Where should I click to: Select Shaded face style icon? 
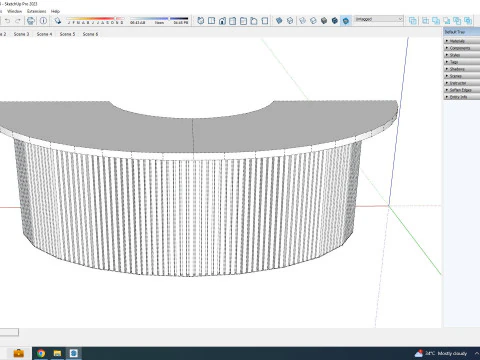[324, 21]
